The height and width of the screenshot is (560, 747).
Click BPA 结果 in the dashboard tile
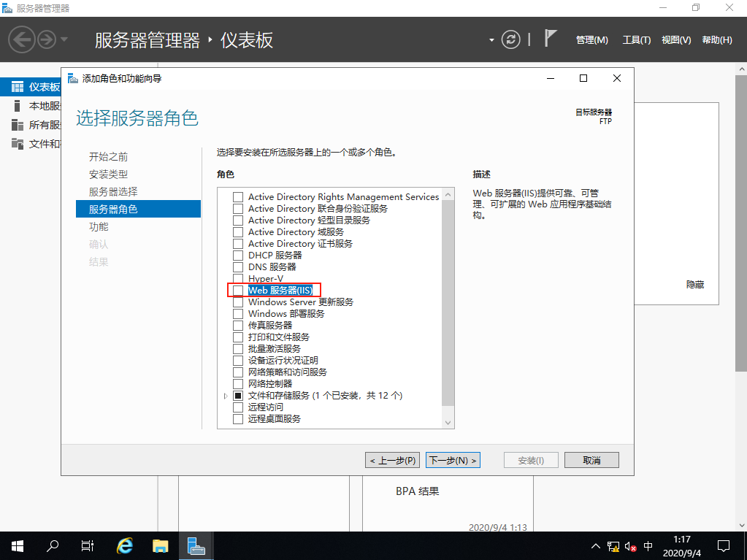[x=418, y=491]
